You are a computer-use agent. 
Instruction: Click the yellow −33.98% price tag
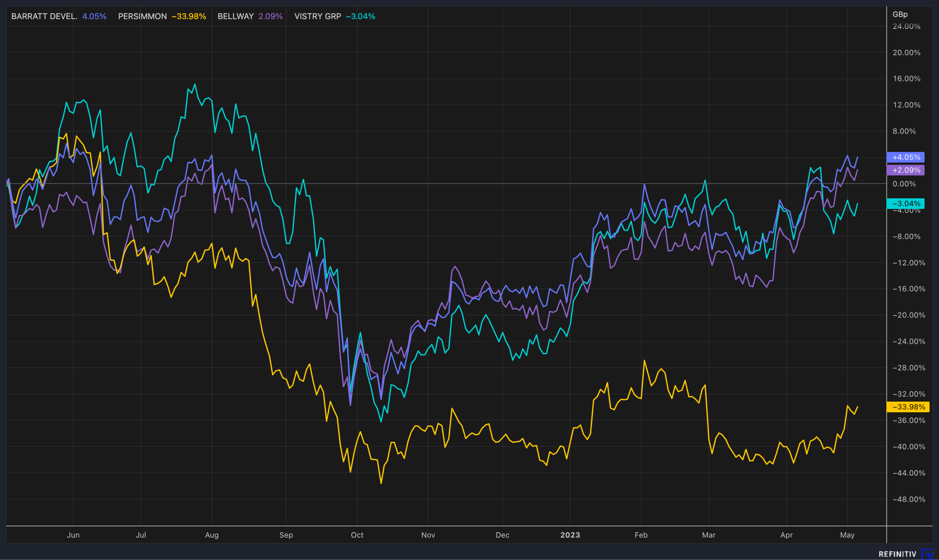pos(908,407)
